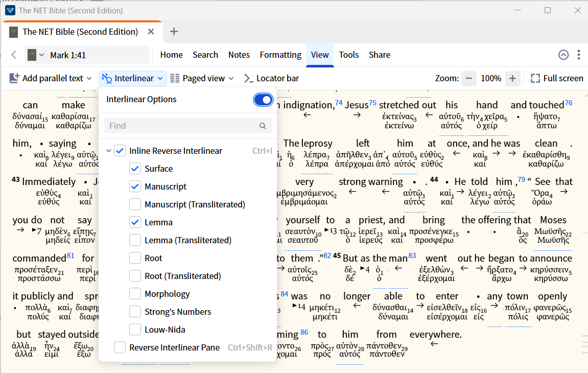Enable Strong's Numbers checkbox
Screen dimensions: 588x373
pos(135,312)
